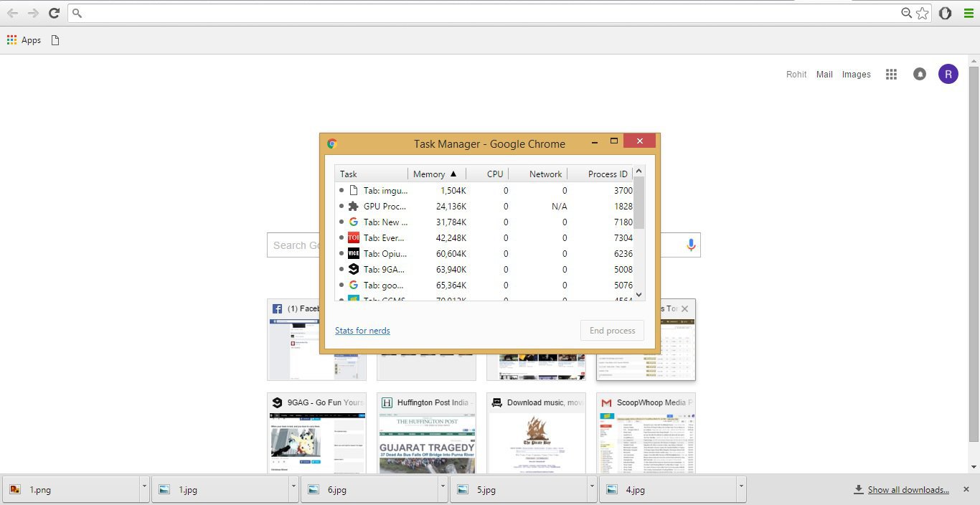Open the Download music Pirate Bay thumbnail
This screenshot has width=980, height=505.
click(536, 433)
